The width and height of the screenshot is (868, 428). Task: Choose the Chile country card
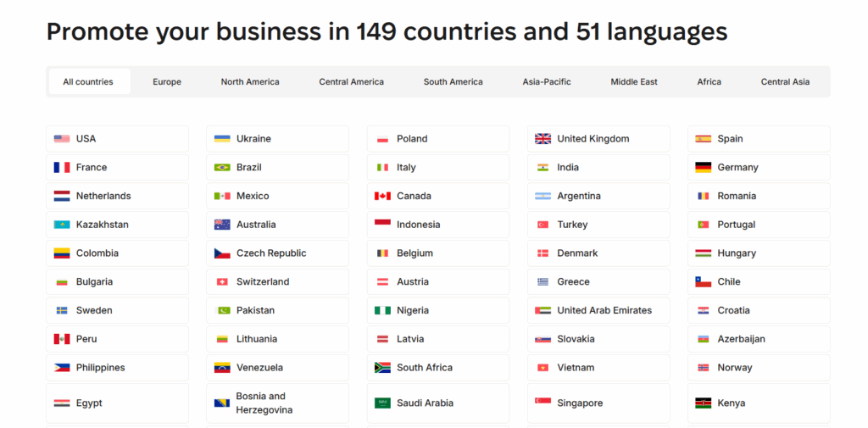click(759, 282)
